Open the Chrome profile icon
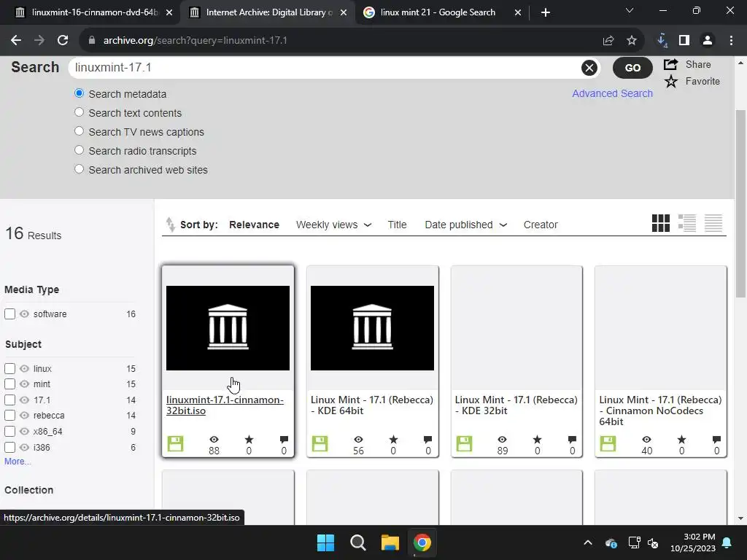 (x=708, y=41)
